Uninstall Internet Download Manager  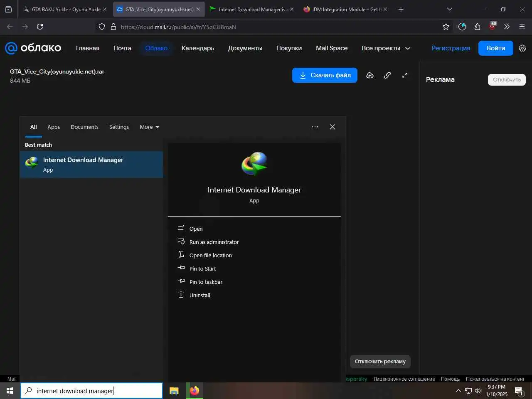click(199, 295)
